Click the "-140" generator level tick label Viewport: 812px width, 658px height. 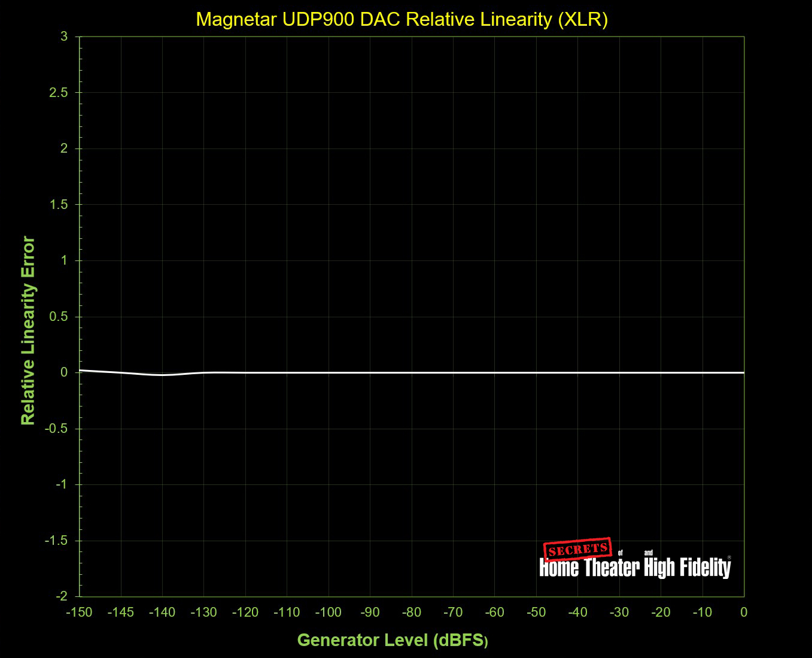coord(162,612)
